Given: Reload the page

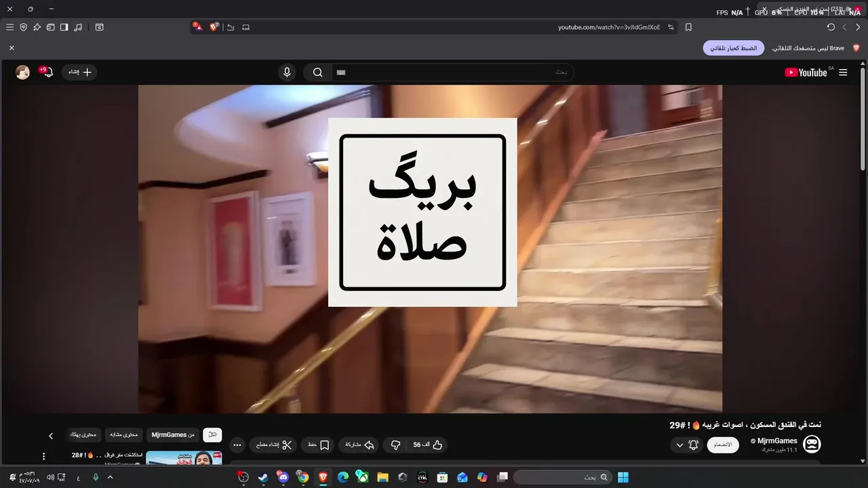Looking at the screenshot, I should coord(831,27).
